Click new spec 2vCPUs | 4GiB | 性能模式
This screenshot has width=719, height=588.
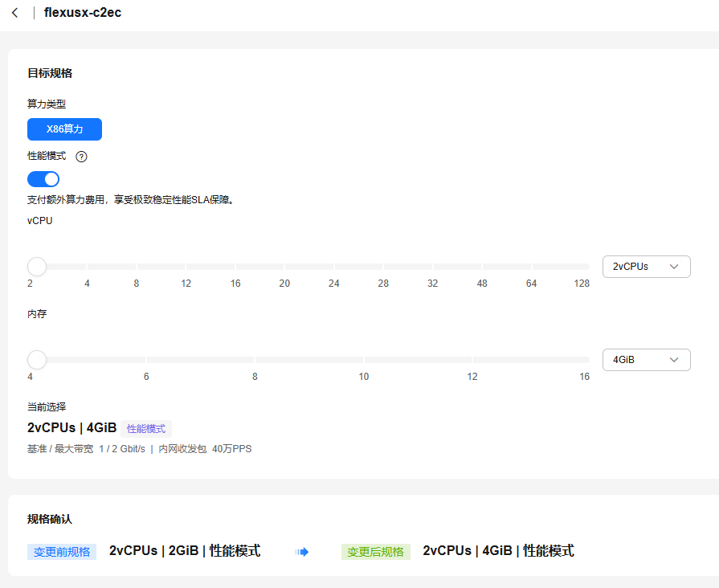498,551
